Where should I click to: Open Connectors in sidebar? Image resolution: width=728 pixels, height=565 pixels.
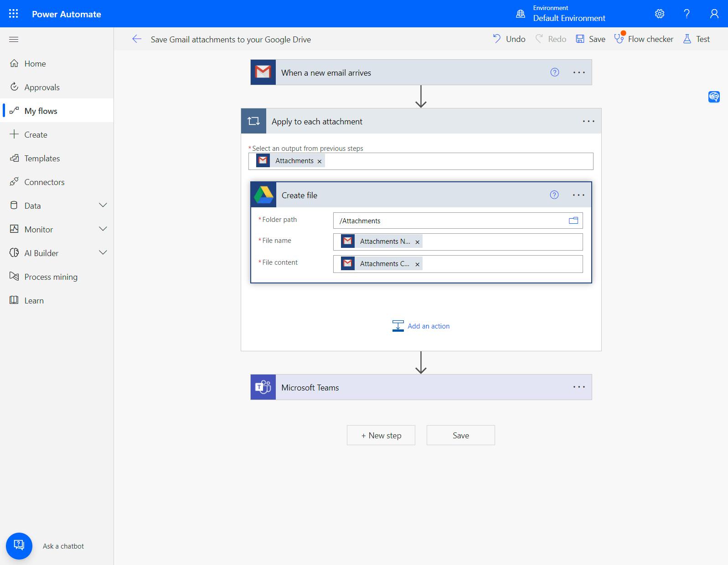click(57, 182)
